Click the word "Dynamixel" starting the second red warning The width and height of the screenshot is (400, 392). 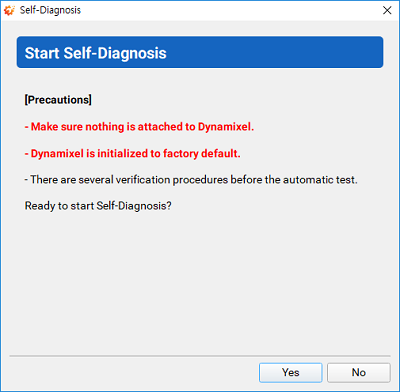point(57,153)
